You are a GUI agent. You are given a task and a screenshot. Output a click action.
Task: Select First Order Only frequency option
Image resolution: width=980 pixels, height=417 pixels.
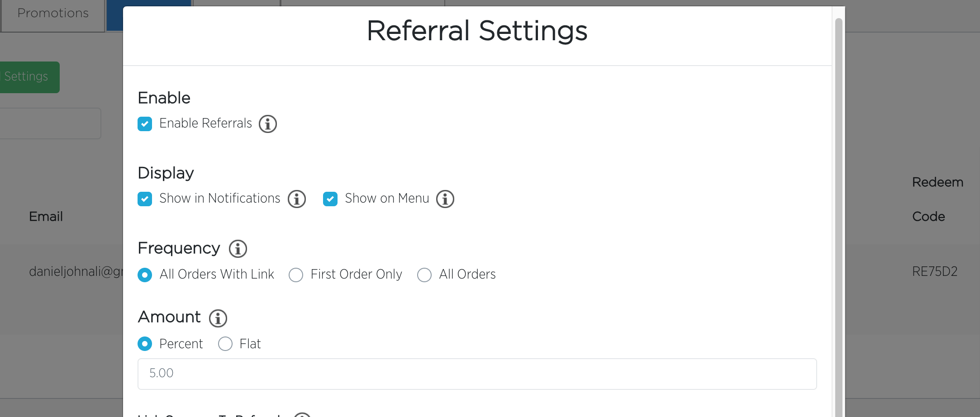[296, 275]
